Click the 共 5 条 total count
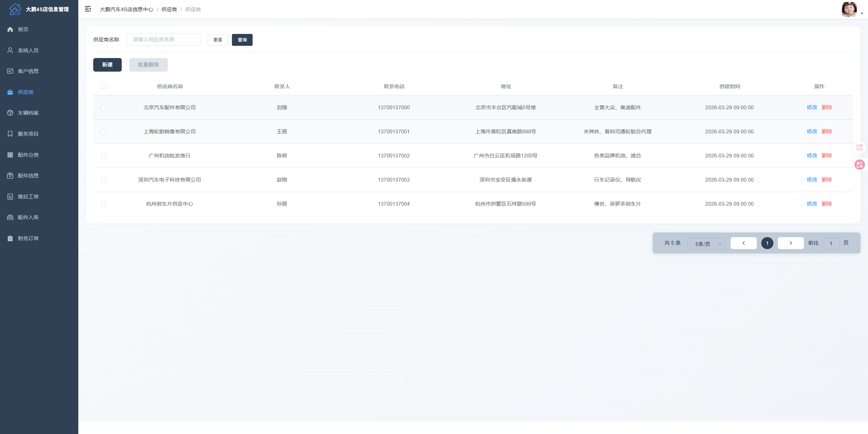The height and width of the screenshot is (434, 868). (672, 243)
